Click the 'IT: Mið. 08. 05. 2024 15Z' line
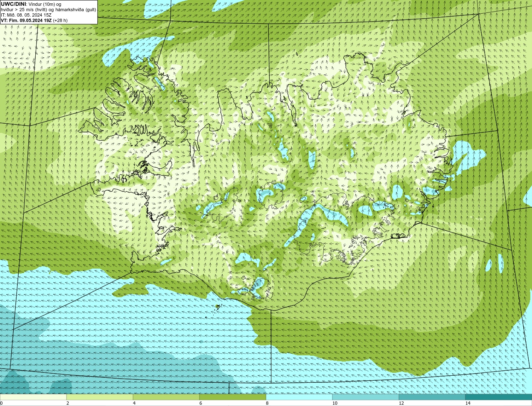532x406 pixels. coord(26,15)
